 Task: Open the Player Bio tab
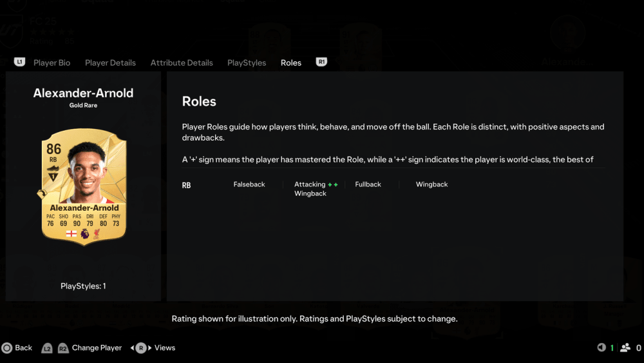(x=52, y=63)
